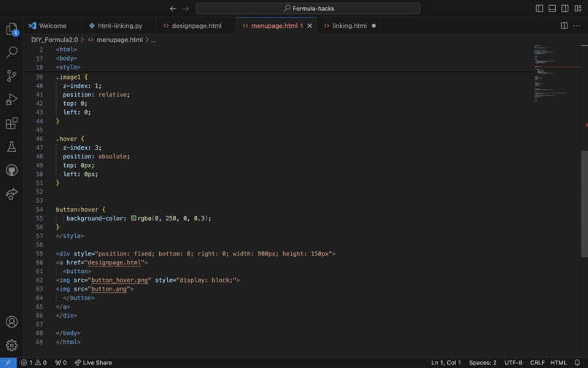Click Ln 1, Col 1 cursor position
Image resolution: width=588 pixels, height=368 pixels.
[x=446, y=362]
